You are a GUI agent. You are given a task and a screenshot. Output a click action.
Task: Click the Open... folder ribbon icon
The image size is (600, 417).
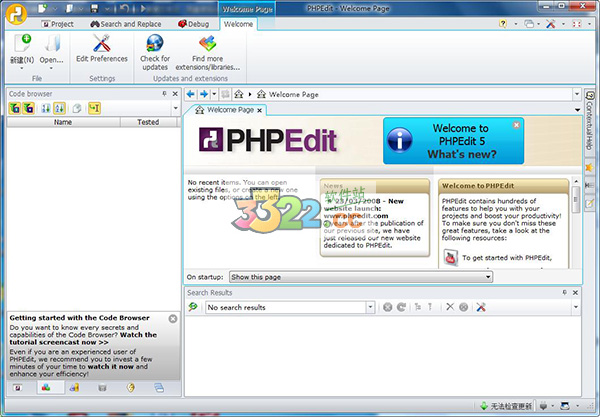point(52,43)
